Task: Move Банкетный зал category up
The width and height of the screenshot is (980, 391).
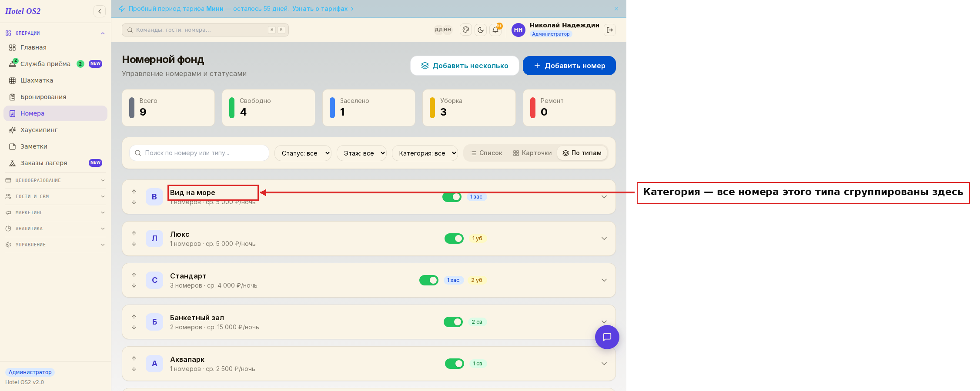Action: 134,317
